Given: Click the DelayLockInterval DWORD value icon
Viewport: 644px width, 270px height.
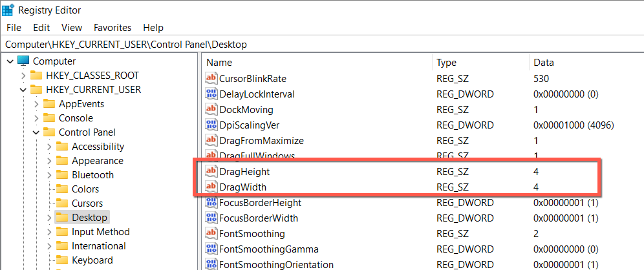Looking at the screenshot, I should coord(211,94).
